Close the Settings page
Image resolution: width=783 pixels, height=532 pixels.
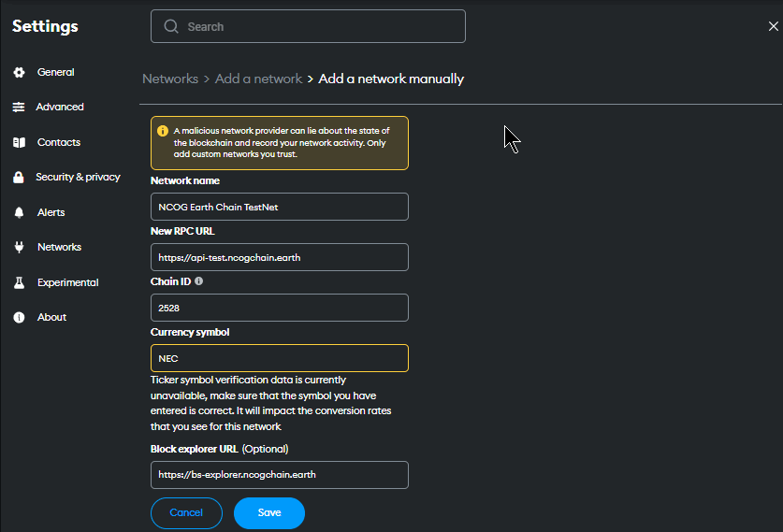(773, 26)
